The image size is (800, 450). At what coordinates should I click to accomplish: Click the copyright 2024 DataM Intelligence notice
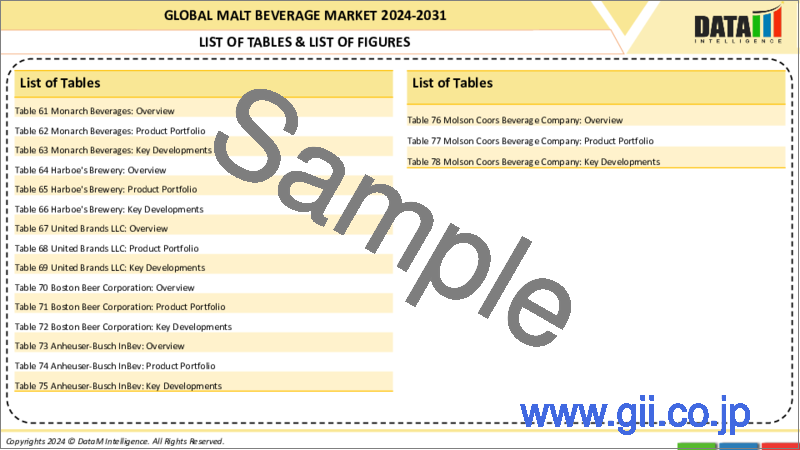(x=115, y=441)
